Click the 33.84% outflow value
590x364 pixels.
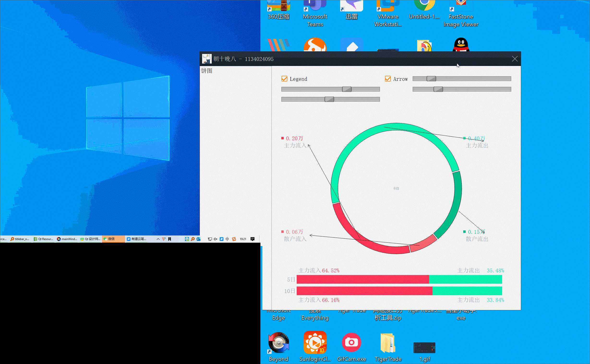pyautogui.click(x=495, y=300)
